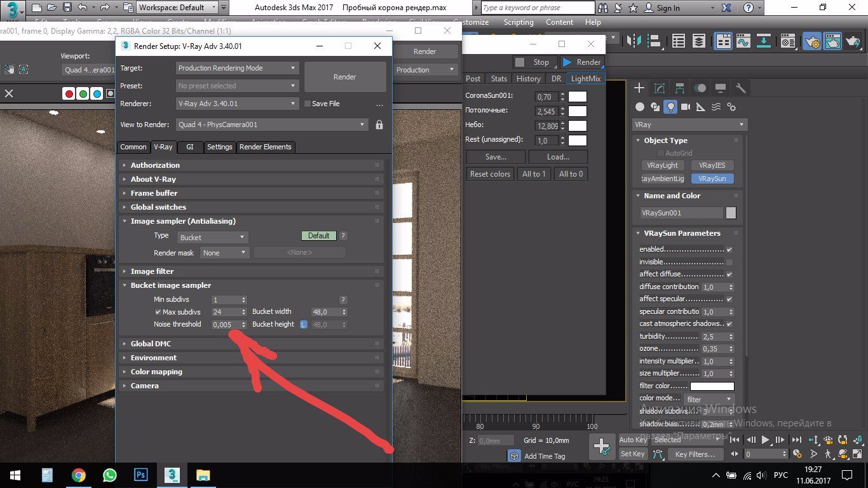The height and width of the screenshot is (488, 868).
Task: Switch to the Settings tab
Action: coord(220,147)
